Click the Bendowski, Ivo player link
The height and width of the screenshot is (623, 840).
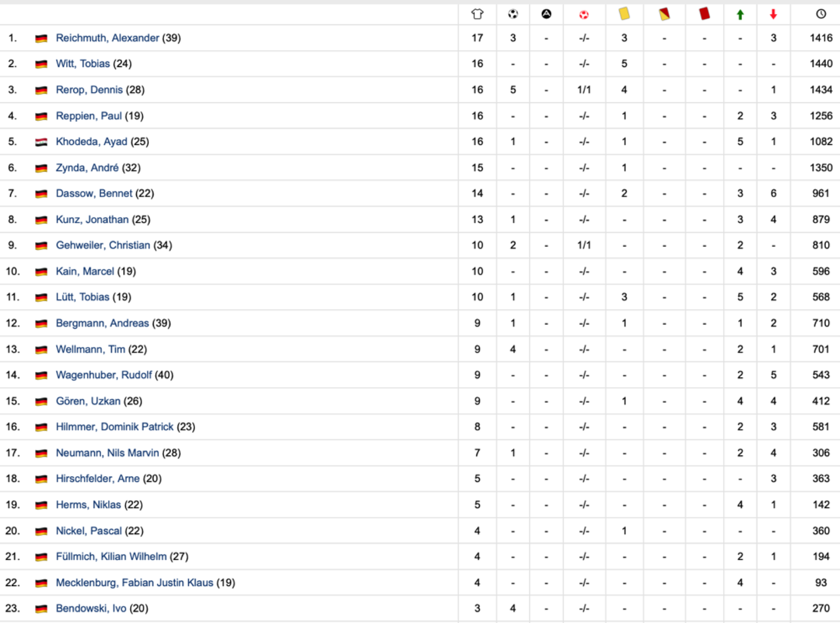(x=91, y=608)
